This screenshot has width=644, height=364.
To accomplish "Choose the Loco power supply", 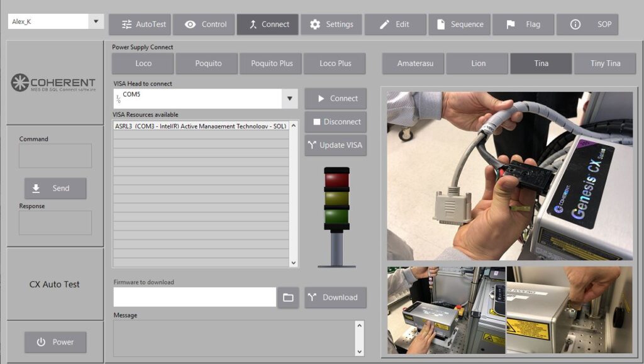I will (x=143, y=63).
